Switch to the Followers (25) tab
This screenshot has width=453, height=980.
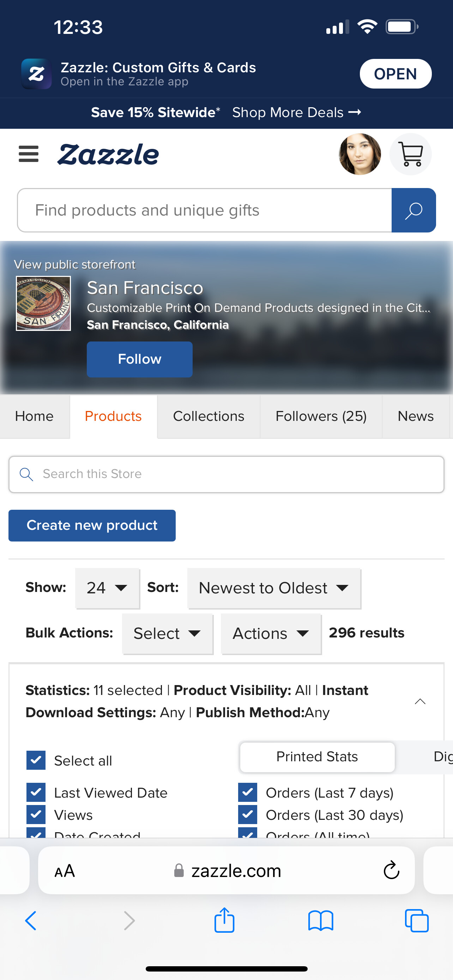[321, 416]
